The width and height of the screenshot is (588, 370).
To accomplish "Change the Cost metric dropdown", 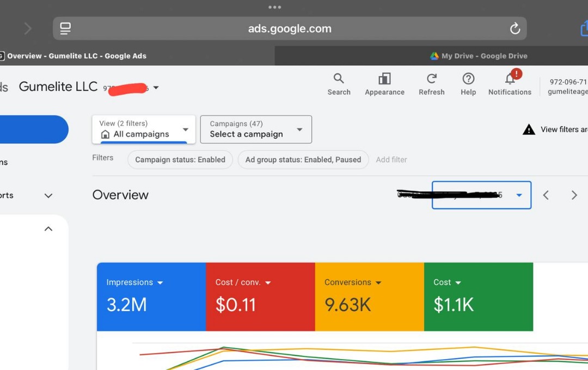I will 458,283.
